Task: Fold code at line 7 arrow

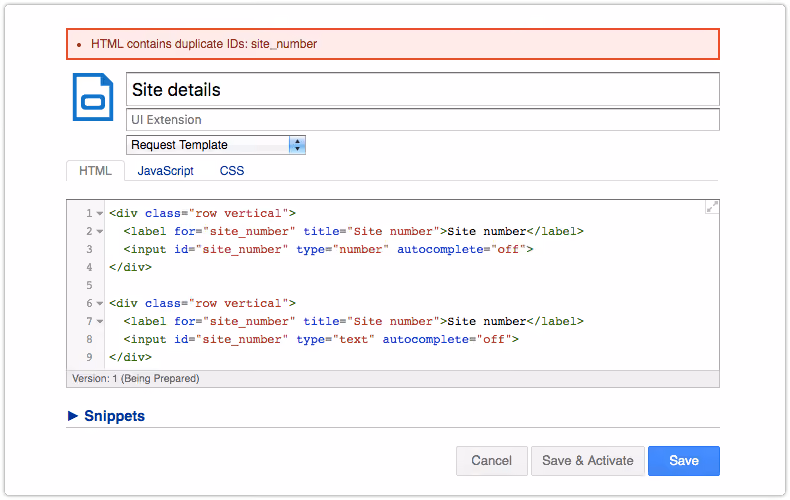Action: coord(100,322)
